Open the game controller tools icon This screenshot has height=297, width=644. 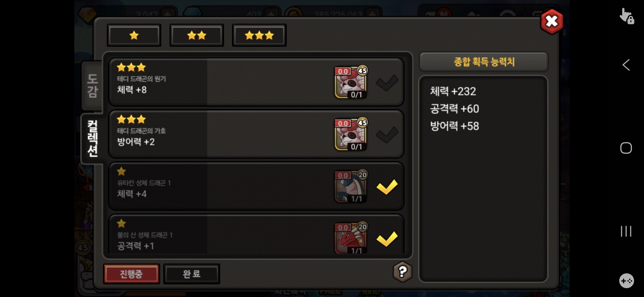[627, 281]
